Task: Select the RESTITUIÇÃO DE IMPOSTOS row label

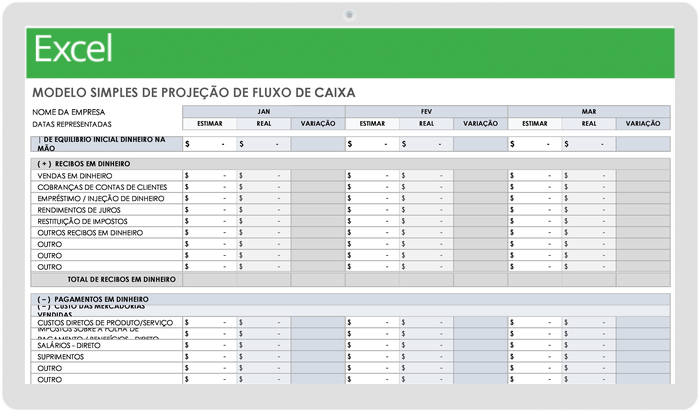Action: pos(80,222)
